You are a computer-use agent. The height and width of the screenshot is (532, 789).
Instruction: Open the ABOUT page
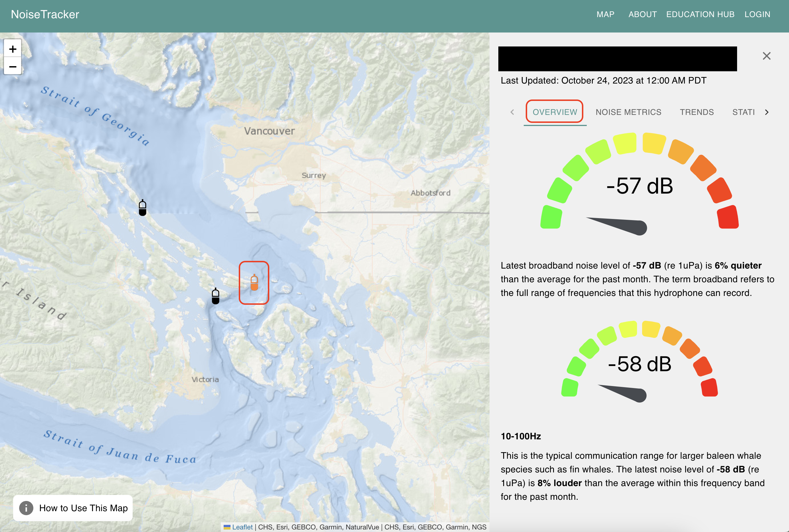point(642,14)
